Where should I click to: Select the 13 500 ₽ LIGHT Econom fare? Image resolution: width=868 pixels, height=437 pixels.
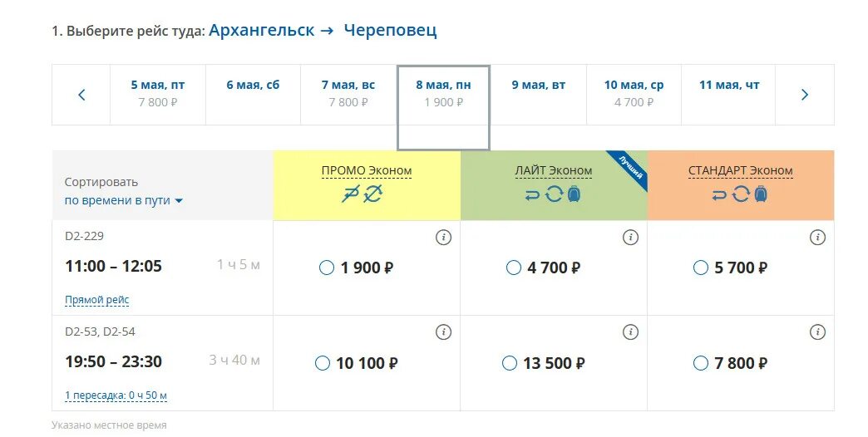[x=510, y=363]
